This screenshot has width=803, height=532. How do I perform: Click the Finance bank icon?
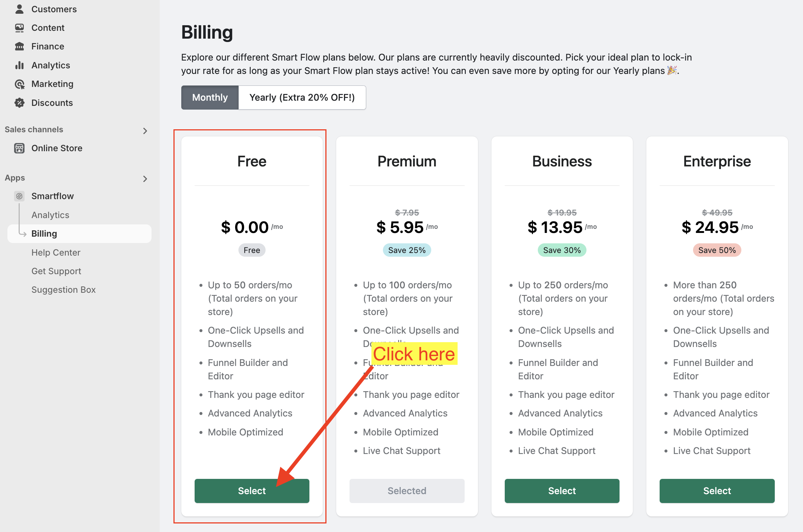click(19, 46)
